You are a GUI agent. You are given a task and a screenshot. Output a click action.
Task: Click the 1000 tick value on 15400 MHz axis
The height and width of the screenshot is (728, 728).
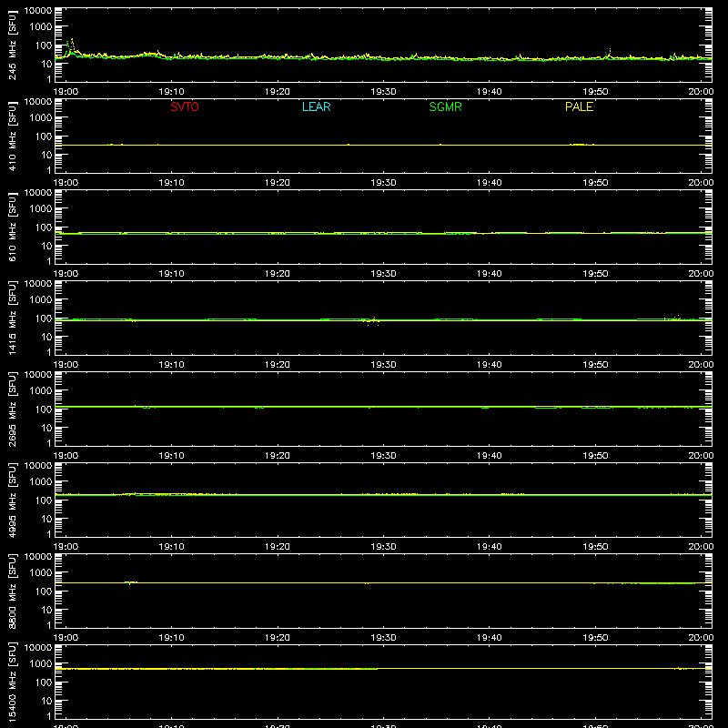point(41,664)
